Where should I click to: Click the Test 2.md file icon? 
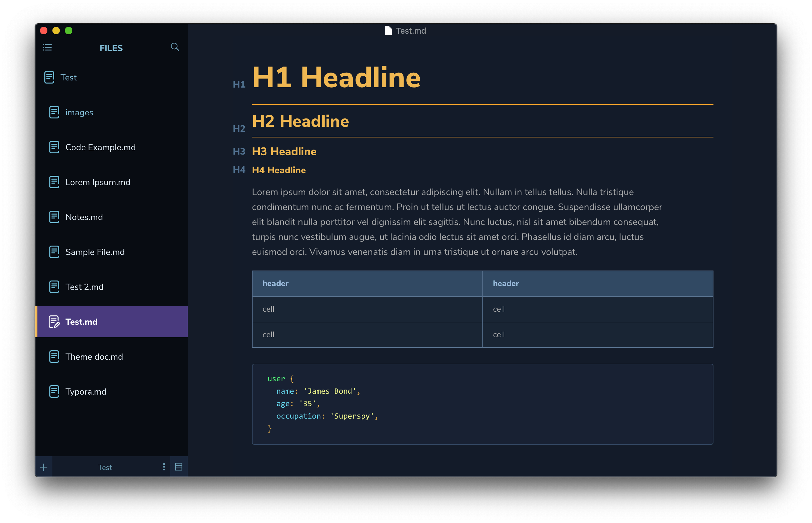pyautogui.click(x=54, y=287)
